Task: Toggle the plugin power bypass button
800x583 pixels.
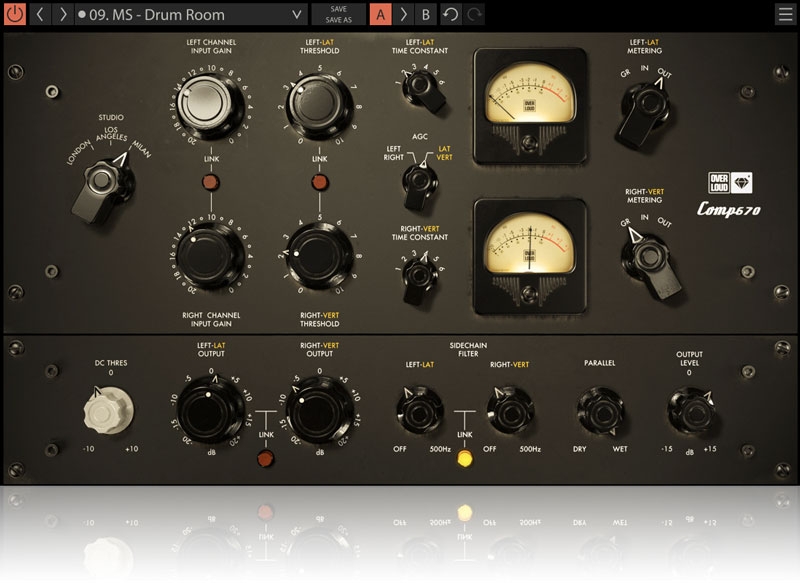Action: tap(15, 15)
